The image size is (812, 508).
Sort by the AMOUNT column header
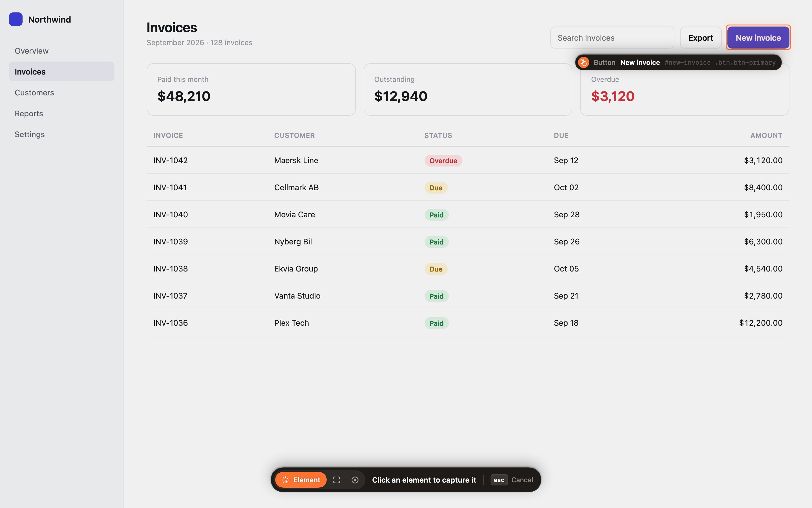click(766, 135)
